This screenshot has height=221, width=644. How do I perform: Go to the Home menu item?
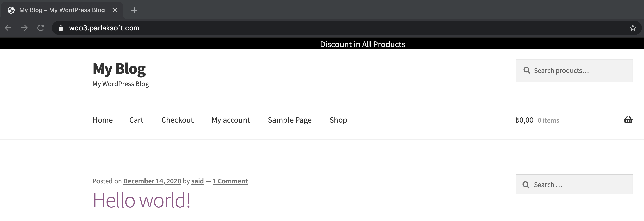coord(103,120)
